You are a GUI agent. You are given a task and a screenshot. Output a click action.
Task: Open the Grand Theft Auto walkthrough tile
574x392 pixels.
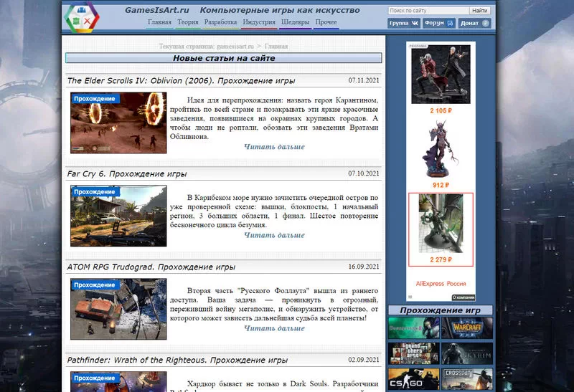coord(414,353)
